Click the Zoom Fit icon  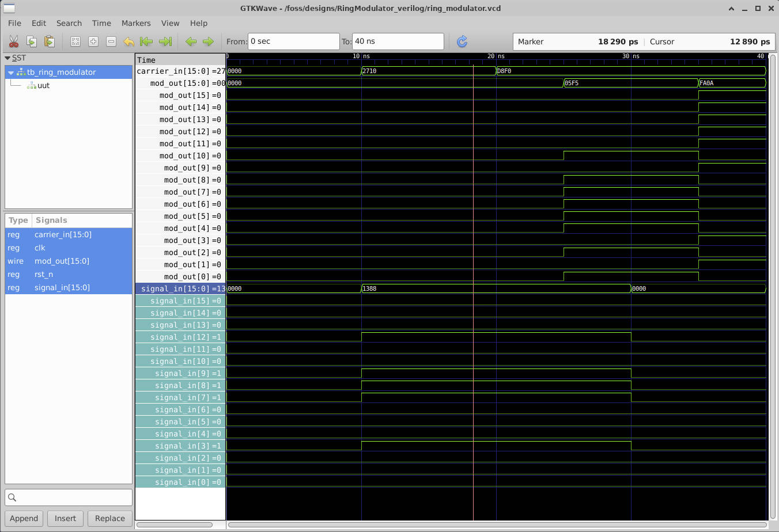(75, 41)
